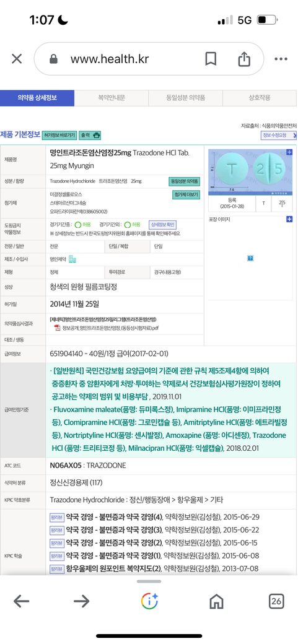Go forward with the right arrow
This screenshot has height=644, width=298.
point(82,602)
